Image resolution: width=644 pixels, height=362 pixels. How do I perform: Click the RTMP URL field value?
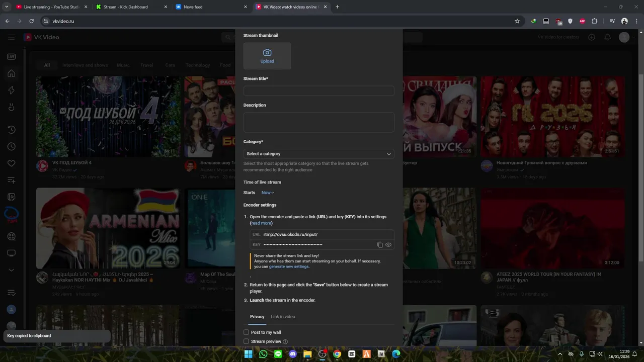[x=290, y=234]
